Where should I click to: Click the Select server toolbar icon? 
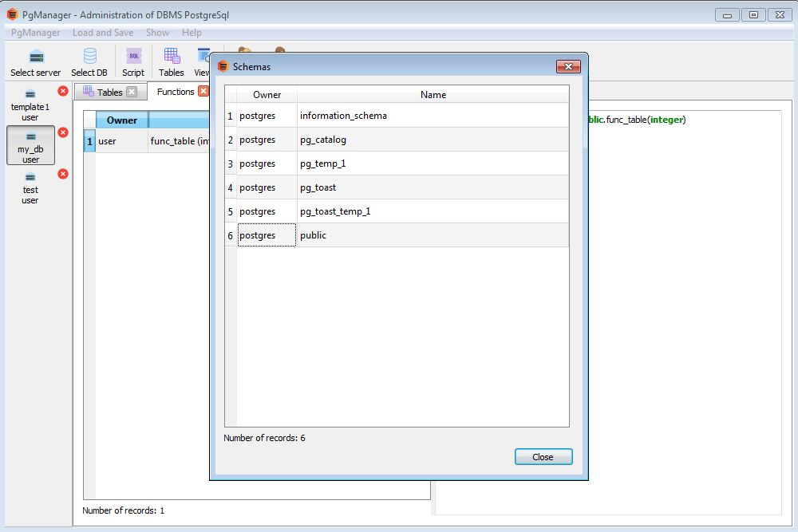click(x=36, y=61)
